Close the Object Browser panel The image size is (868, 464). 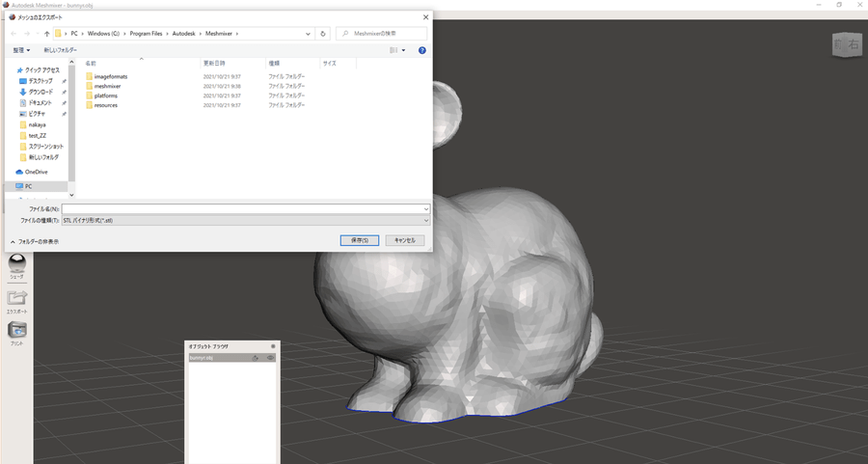point(273,345)
